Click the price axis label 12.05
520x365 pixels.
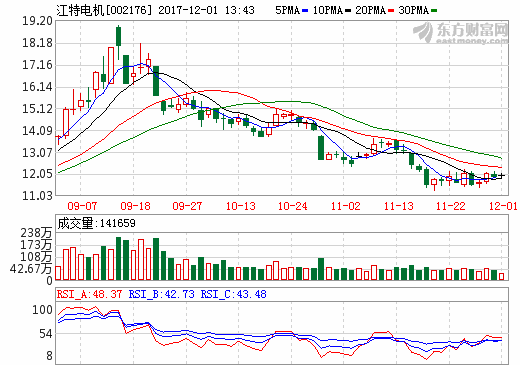37,174
